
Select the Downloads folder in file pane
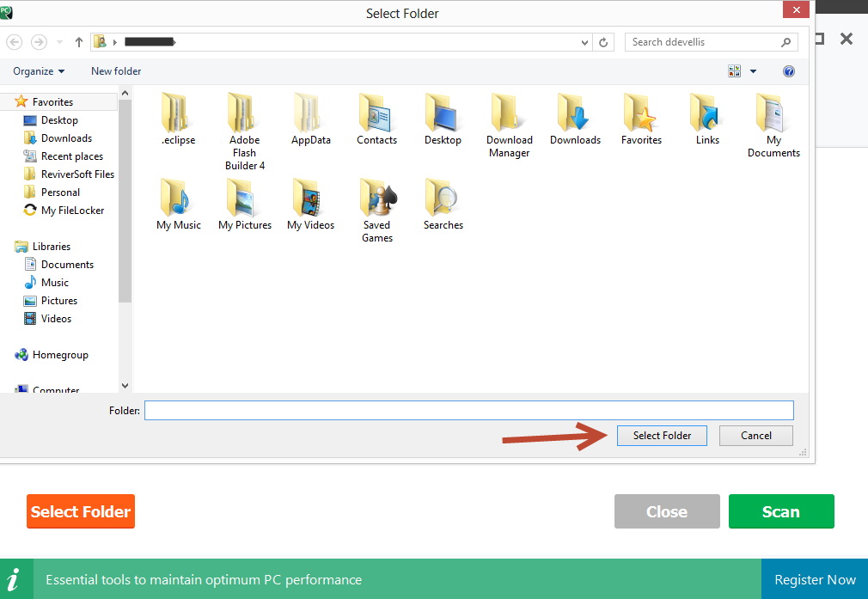point(573,113)
